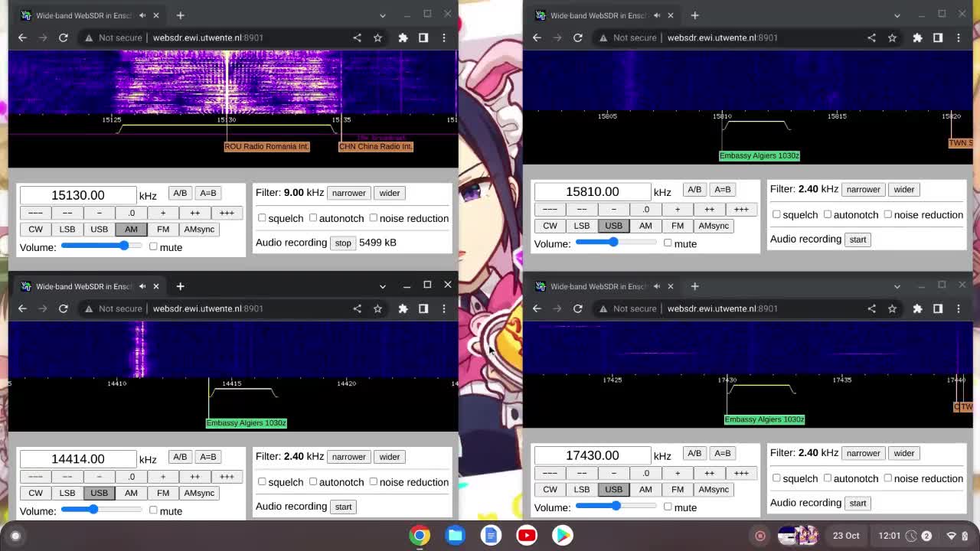Adjust volume slider in the 15130.00 kHz window

[x=102, y=246]
